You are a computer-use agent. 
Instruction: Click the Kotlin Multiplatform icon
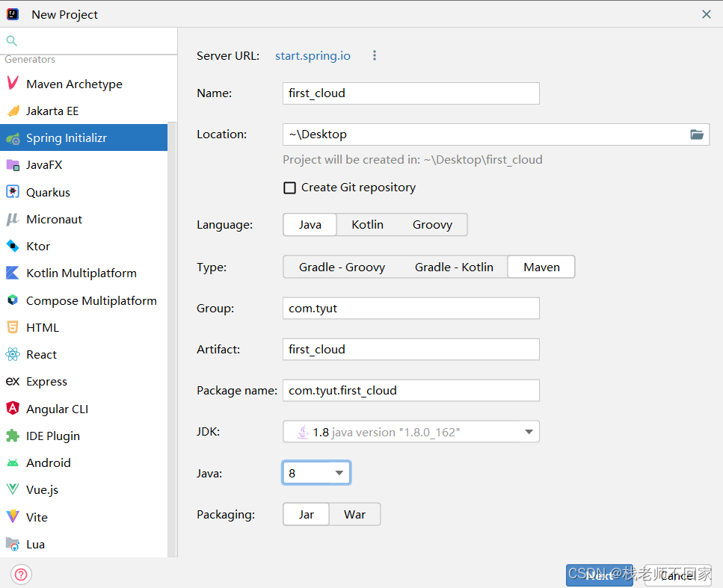tap(13, 273)
